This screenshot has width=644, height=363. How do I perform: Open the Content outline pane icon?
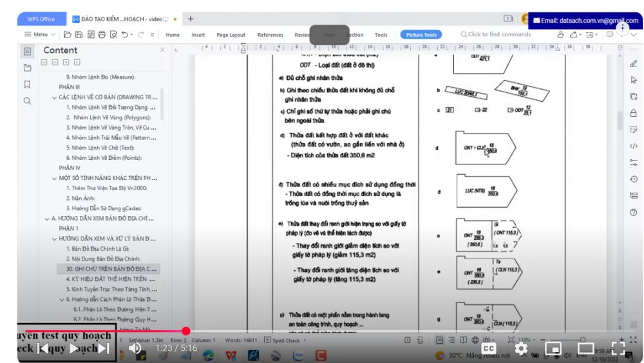tap(27, 52)
